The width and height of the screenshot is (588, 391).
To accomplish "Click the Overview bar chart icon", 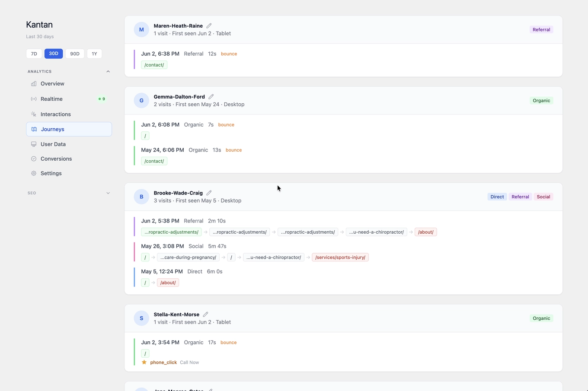I will [x=34, y=84].
